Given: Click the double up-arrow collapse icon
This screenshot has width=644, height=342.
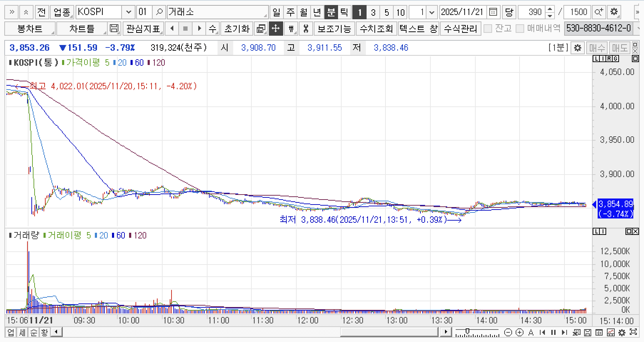Looking at the screenshot, I should (26, 12).
